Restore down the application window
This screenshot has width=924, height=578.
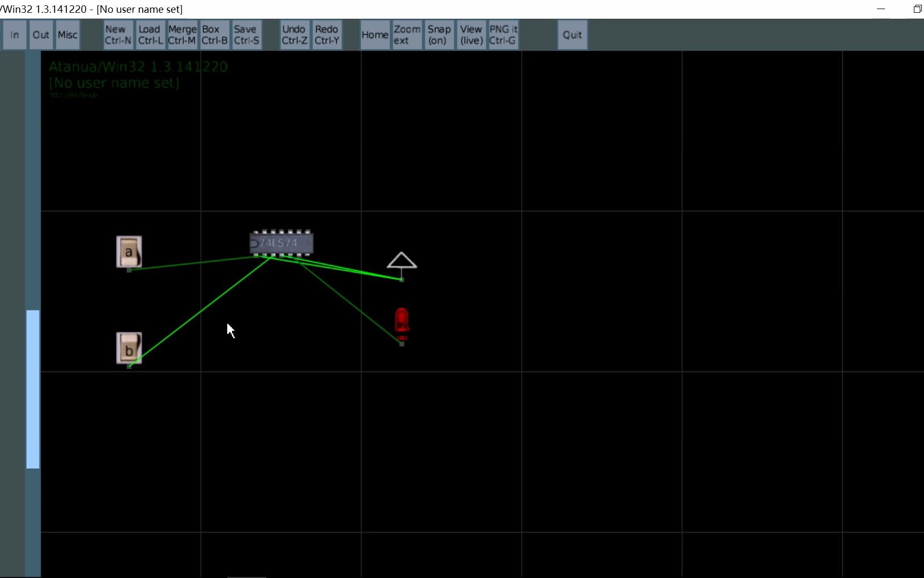(917, 9)
